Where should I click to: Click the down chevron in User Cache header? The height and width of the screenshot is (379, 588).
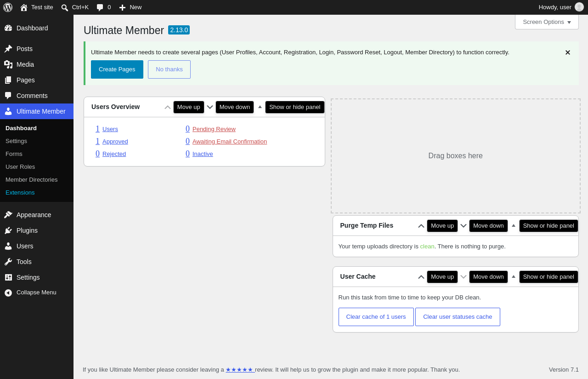tap(464, 277)
